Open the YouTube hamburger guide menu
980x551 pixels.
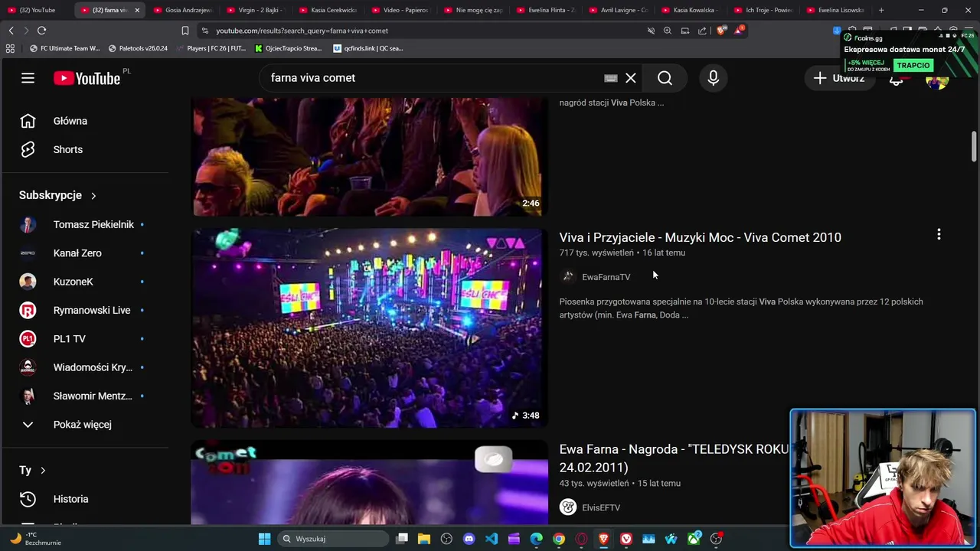28,78
